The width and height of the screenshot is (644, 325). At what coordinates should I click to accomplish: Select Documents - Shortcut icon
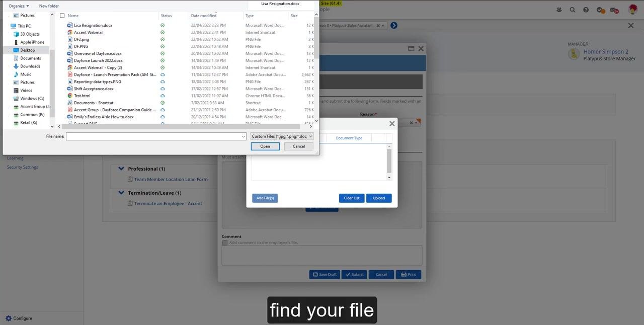pos(70,103)
